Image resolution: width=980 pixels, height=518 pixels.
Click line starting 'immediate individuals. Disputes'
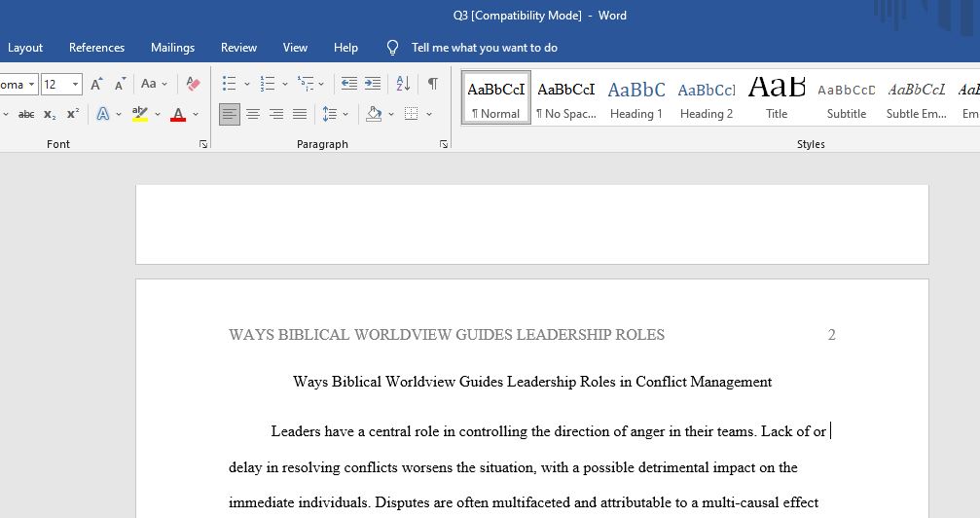[x=524, y=502]
